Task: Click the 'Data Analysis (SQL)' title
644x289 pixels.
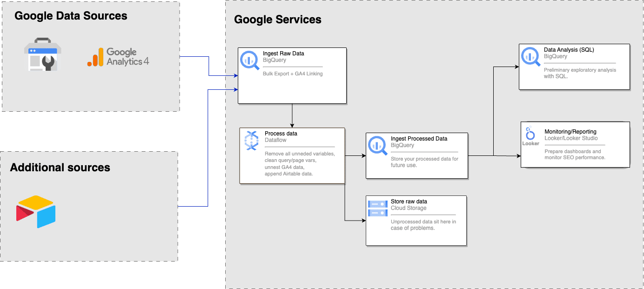Action: (569, 50)
